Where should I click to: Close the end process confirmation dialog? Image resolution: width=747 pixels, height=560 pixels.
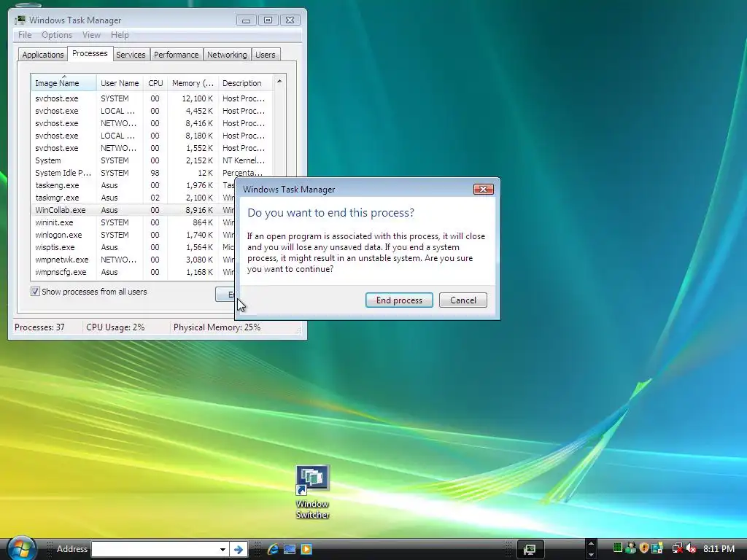pos(483,189)
